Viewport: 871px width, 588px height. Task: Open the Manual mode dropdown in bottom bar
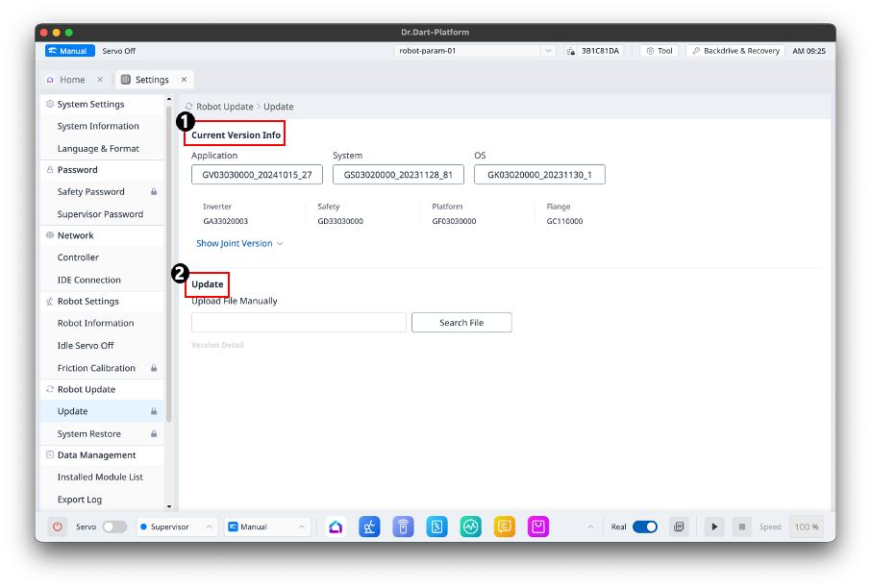click(268, 527)
